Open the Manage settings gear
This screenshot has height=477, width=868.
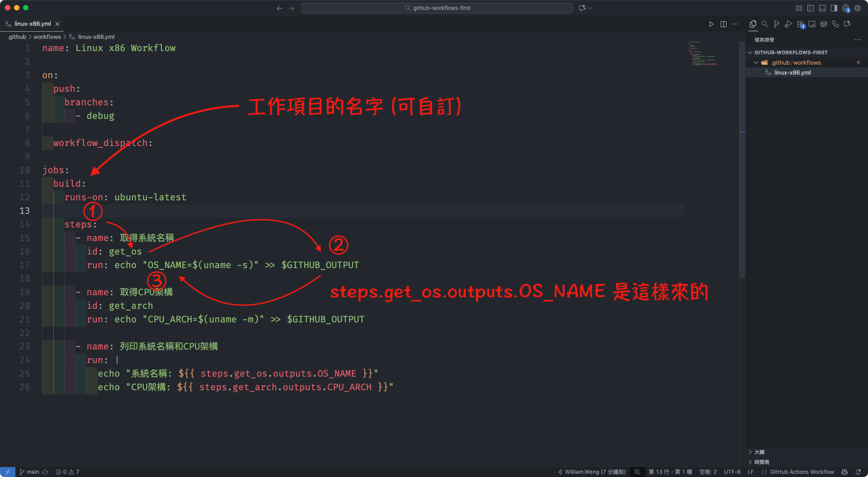858,8
